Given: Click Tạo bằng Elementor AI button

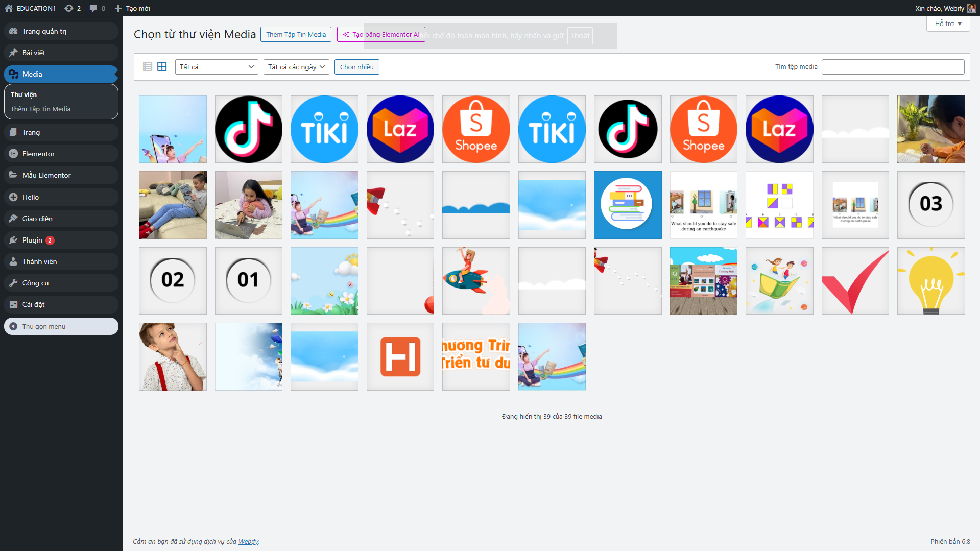Looking at the screenshot, I should pyautogui.click(x=381, y=34).
